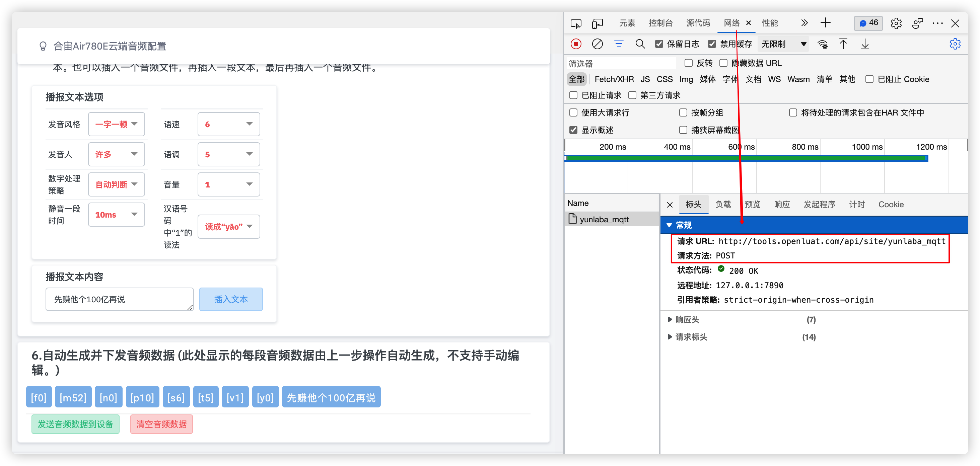Open 静音一段时间 dropdown showing 10ms
Viewport: 980px width, 466px height.
[117, 215]
